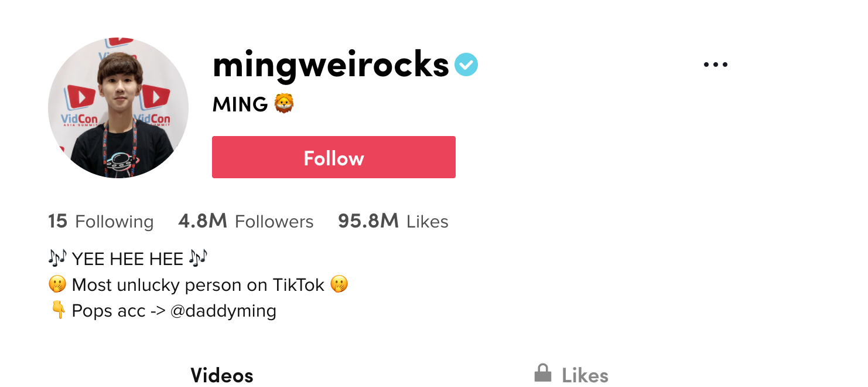Click the music notes emoji after HEE
This screenshot has height=387, width=868.
tap(199, 258)
